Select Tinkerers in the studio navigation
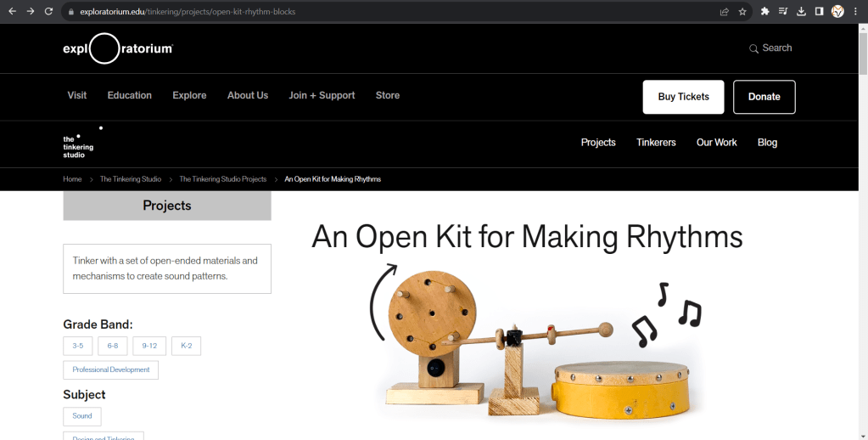Viewport: 868px width, 440px height. pos(656,143)
